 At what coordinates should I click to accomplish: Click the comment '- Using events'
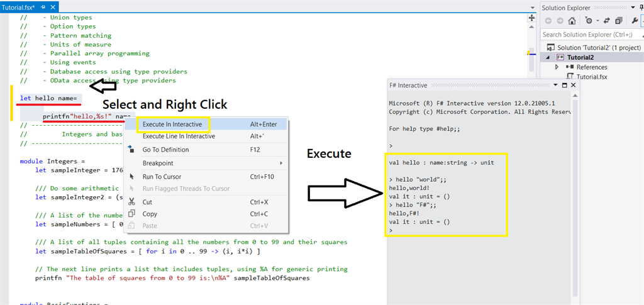point(69,62)
